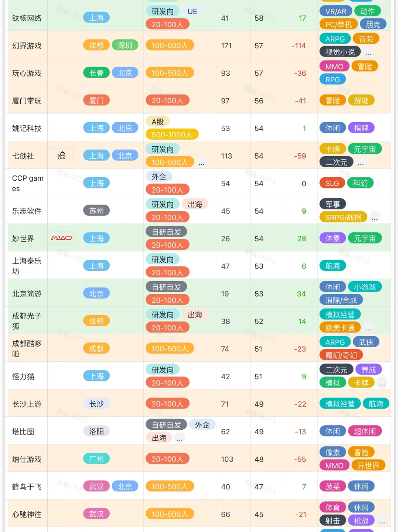Click the 消除/合成 genre tag
The height and width of the screenshot is (532, 399).
tap(341, 300)
